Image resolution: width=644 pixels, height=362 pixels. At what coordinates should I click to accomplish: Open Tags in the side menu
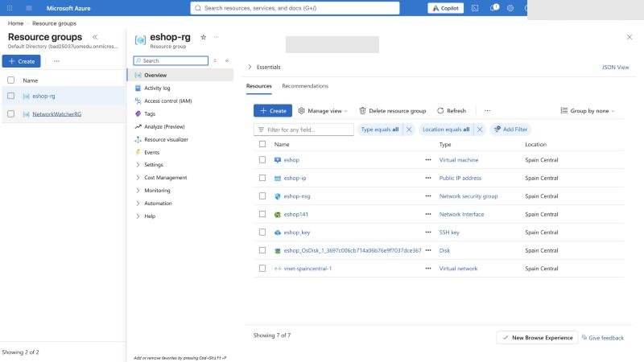point(150,113)
